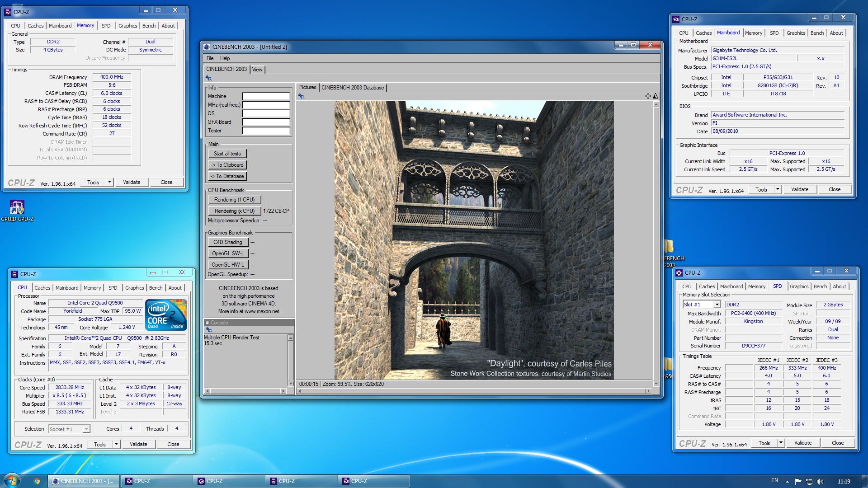The height and width of the screenshot is (488, 868).
Task: Open the network icon in system tray
Action: (x=809, y=482)
